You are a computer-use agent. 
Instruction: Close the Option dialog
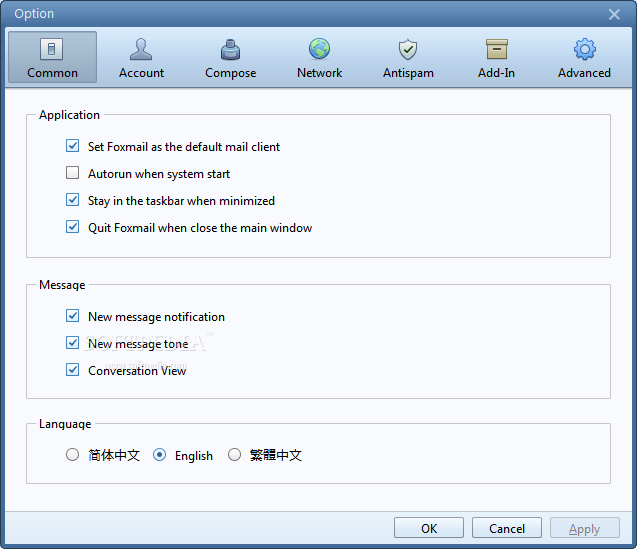pyautogui.click(x=614, y=15)
